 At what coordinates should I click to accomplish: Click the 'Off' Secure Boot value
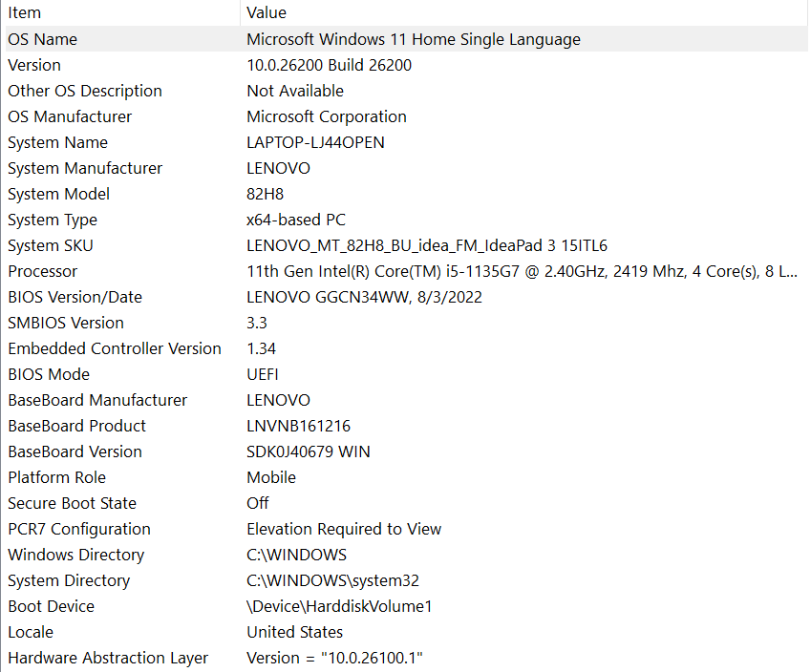coord(258,504)
